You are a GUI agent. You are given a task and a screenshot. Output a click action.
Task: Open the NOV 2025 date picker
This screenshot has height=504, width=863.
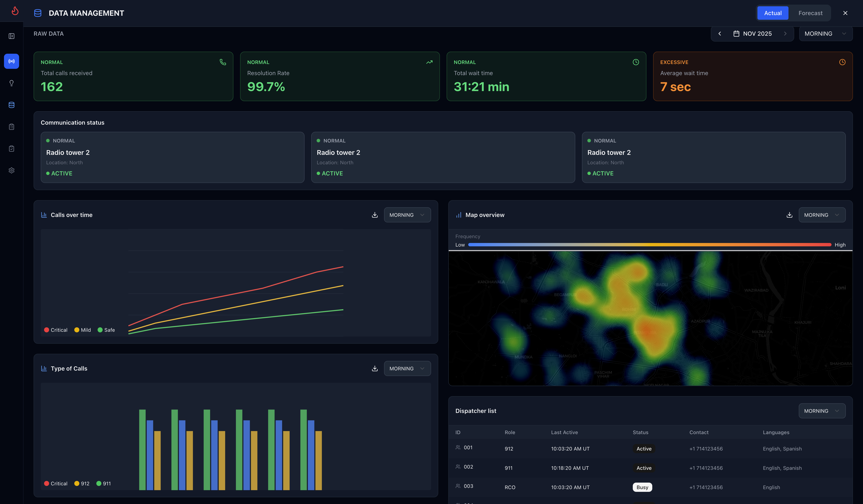tap(752, 34)
